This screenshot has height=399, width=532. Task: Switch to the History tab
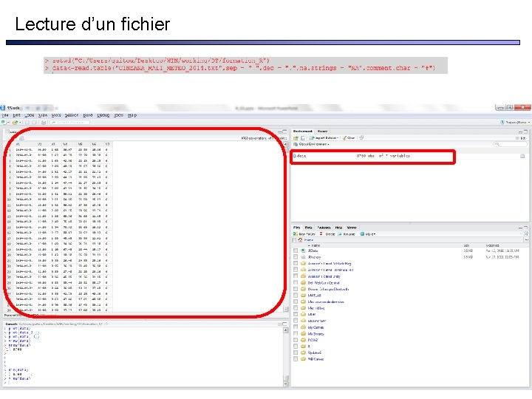(x=322, y=132)
